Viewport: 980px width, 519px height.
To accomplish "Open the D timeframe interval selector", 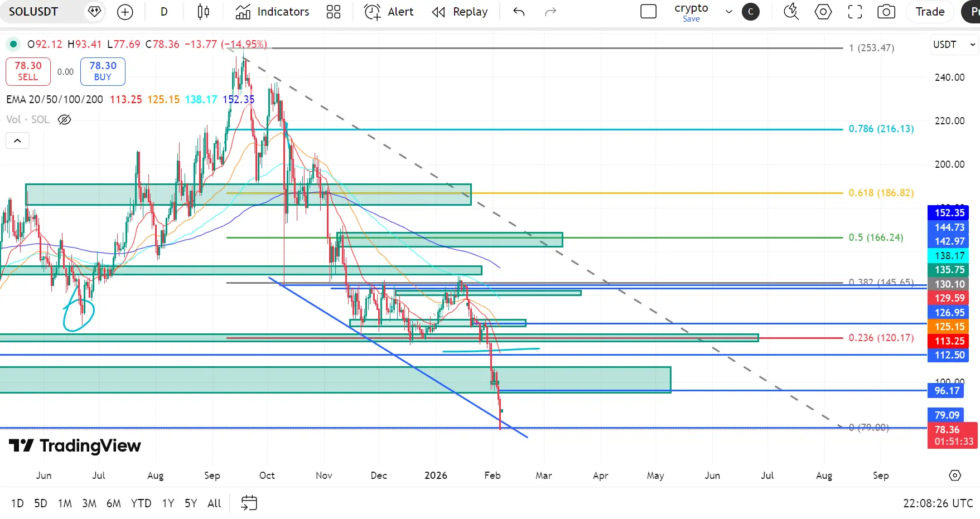I will (x=164, y=12).
